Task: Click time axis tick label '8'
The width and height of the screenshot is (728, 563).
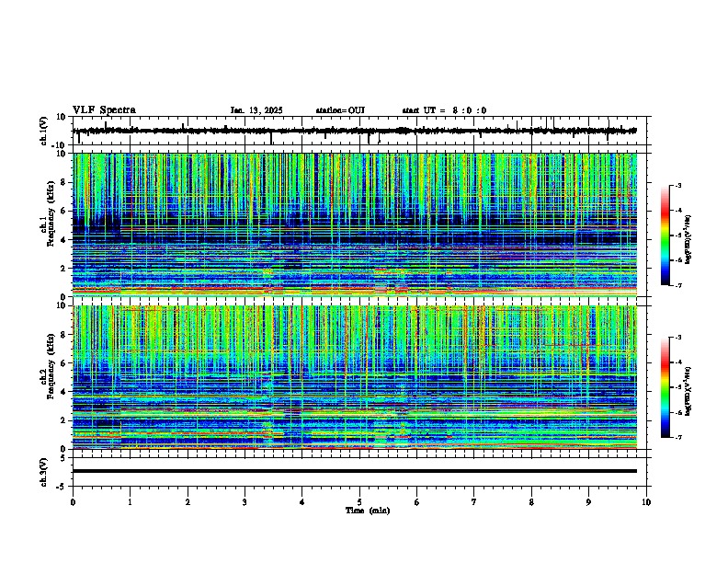Action: (x=531, y=502)
